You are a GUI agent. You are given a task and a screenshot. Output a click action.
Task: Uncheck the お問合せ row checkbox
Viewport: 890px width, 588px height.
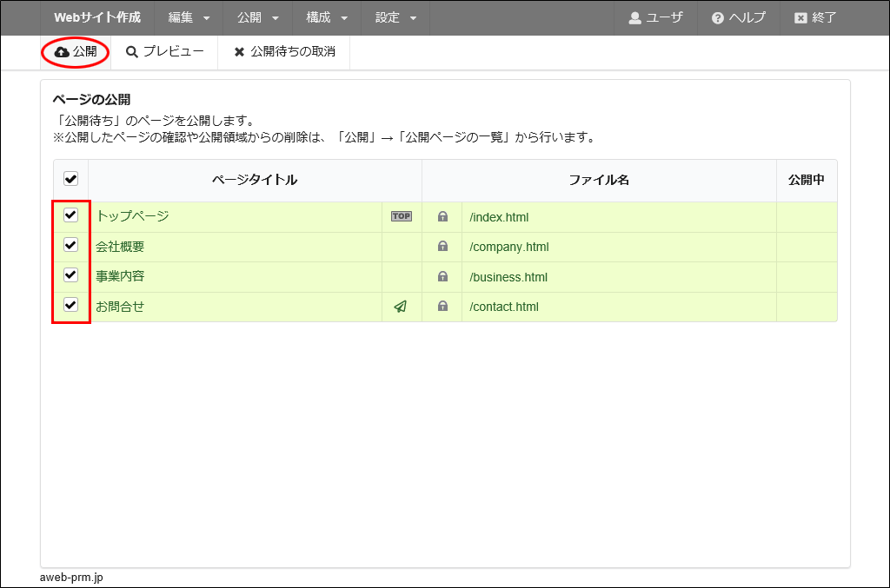pos(71,305)
